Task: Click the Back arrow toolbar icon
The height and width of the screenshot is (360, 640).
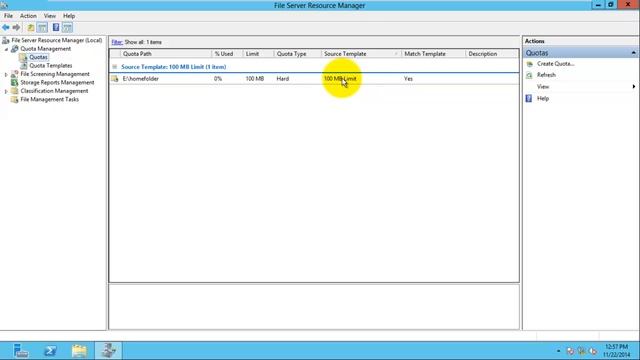Action: (6, 27)
